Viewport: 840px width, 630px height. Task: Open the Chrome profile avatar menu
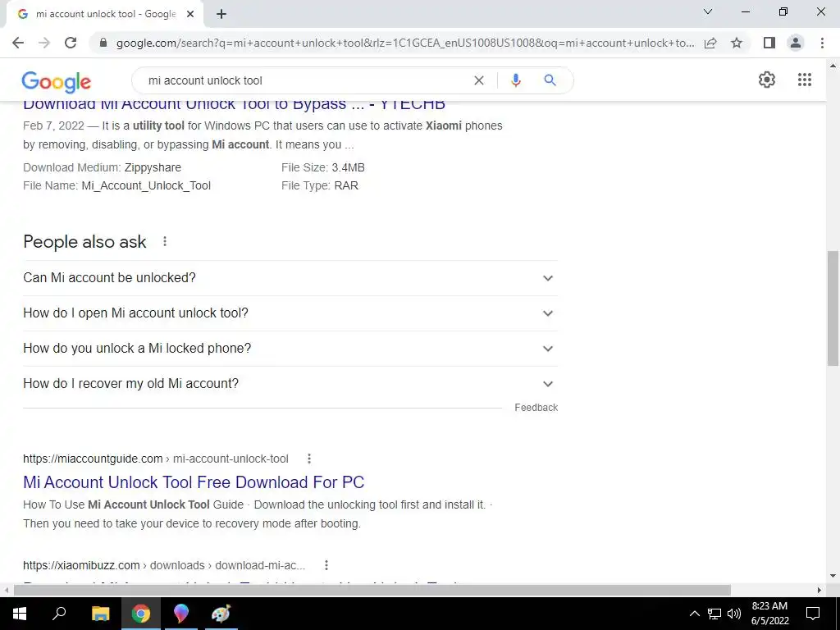(x=796, y=43)
